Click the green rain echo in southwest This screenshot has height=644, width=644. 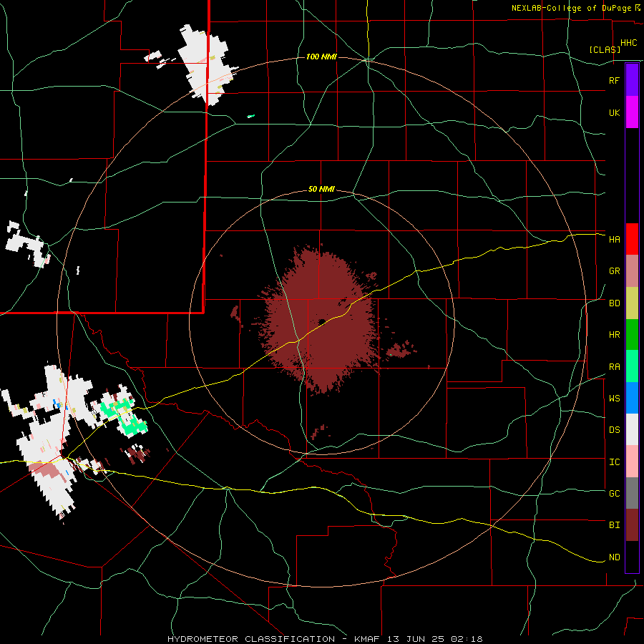[125, 417]
